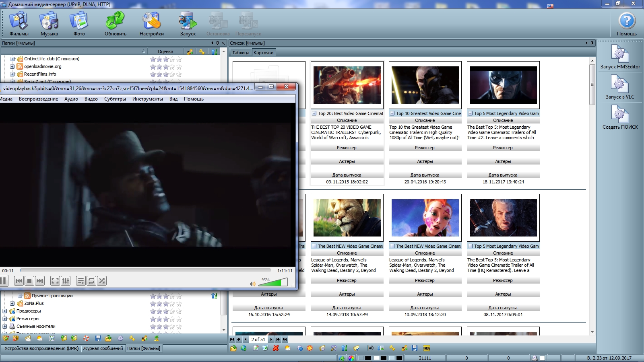
Task: Toggle loop mode in VLC player
Action: (x=91, y=281)
